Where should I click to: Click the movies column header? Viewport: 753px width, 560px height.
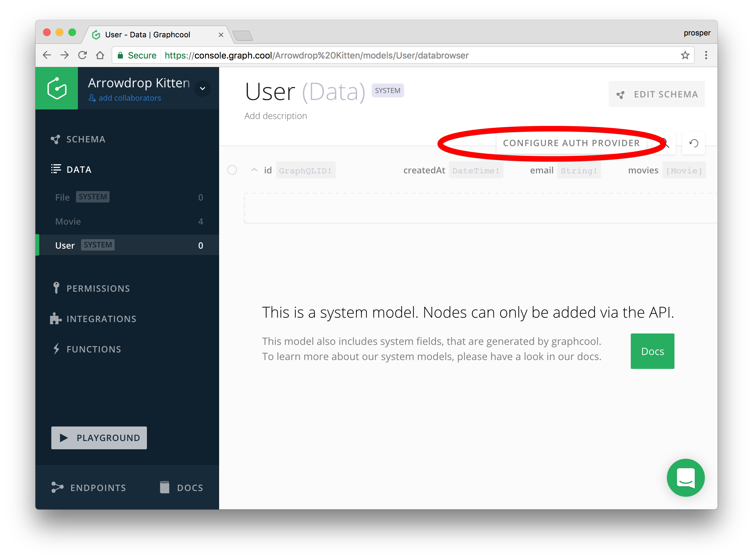tap(643, 170)
